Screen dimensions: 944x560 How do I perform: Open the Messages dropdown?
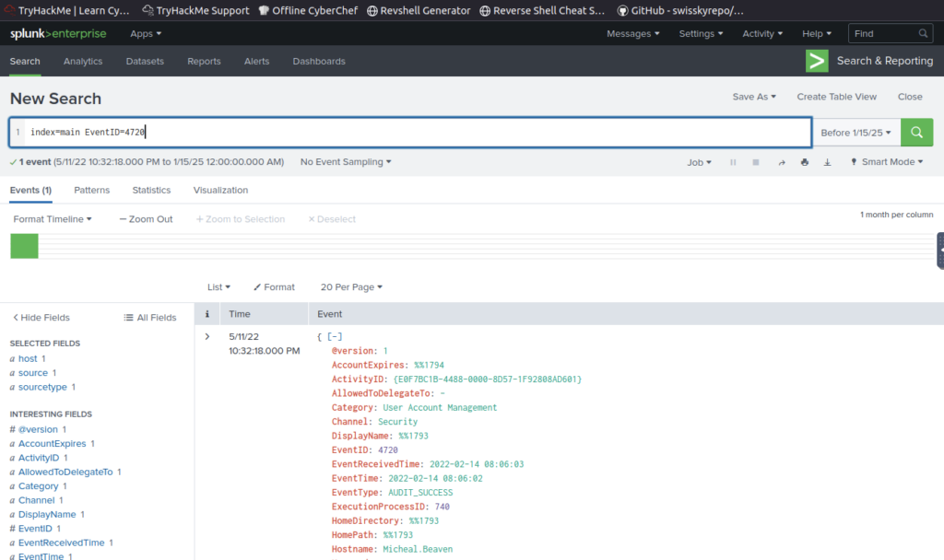(x=632, y=34)
